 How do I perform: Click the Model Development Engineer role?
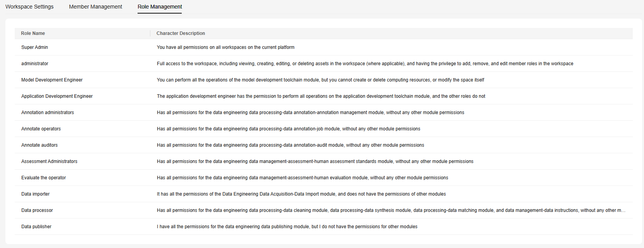click(x=52, y=80)
